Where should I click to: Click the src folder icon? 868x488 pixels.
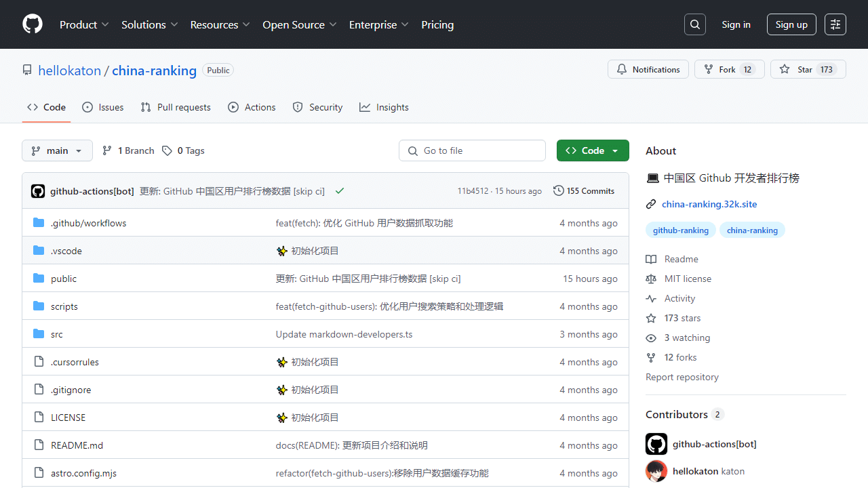[x=39, y=334]
